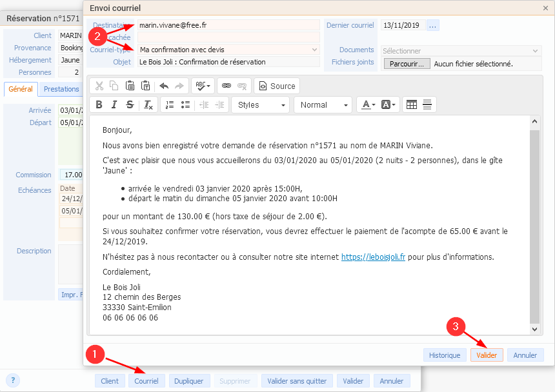The width and height of the screenshot is (555, 392).
Task: Open the Normal paragraph format dropdown
Action: 323,105
